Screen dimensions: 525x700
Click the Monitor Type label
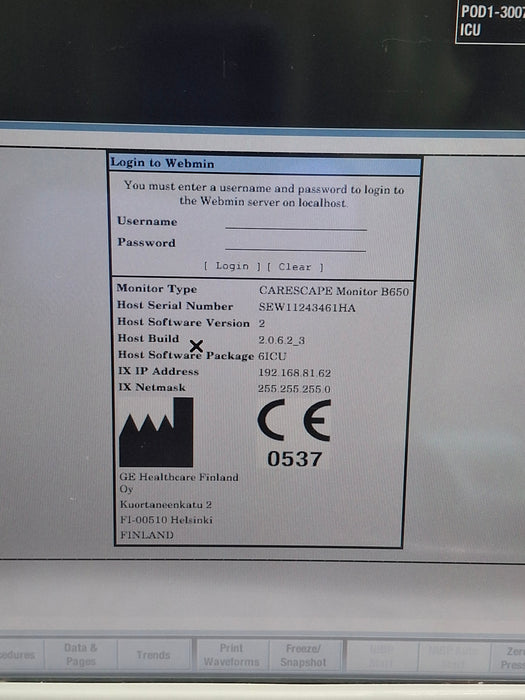tap(157, 288)
